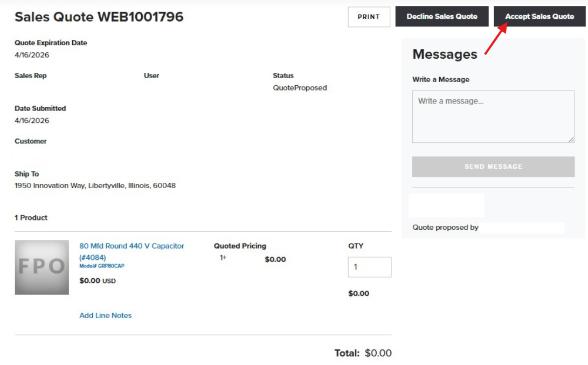Click the Messages panel heading
This screenshot has width=588, height=365.
(x=445, y=54)
